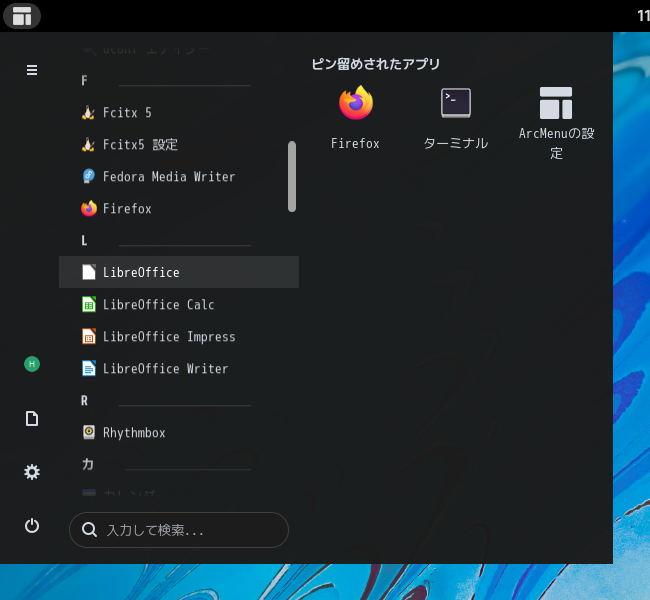The image size is (650, 600).
Task: Click the app list scrollbar handle
Action: [292, 177]
